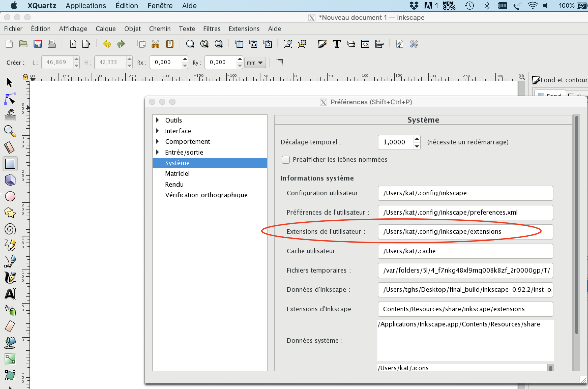Select the Pencil freehand tool
The height and width of the screenshot is (389, 588).
pos(10,245)
